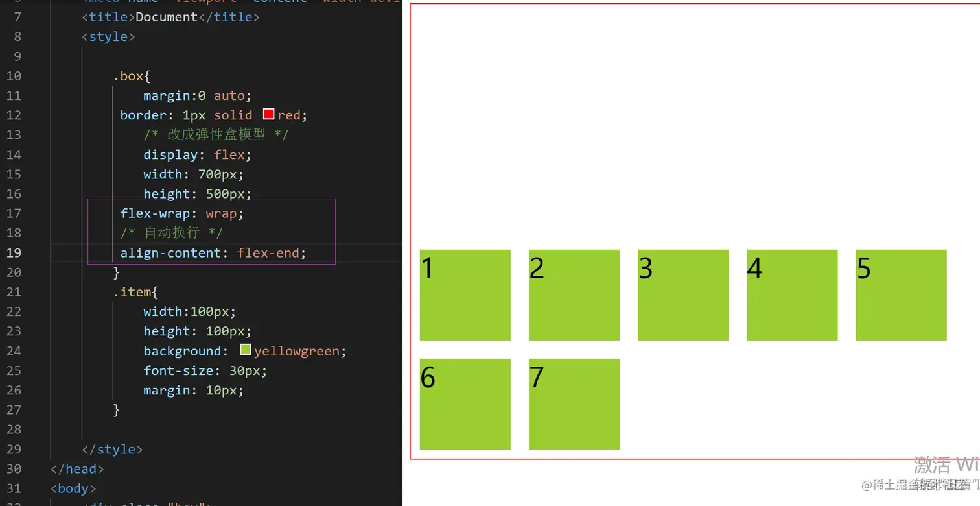Click the '<title>Document</title>' line
Screen dimensions: 980x506
point(170,17)
